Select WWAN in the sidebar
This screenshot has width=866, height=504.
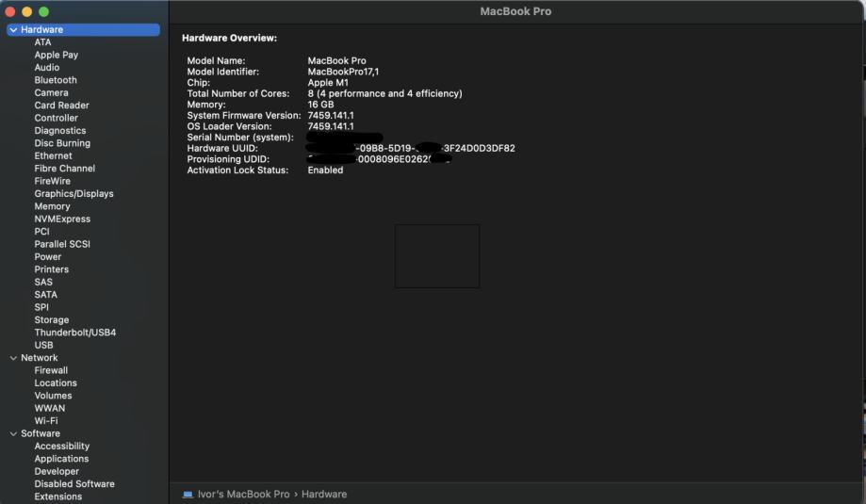(50, 409)
